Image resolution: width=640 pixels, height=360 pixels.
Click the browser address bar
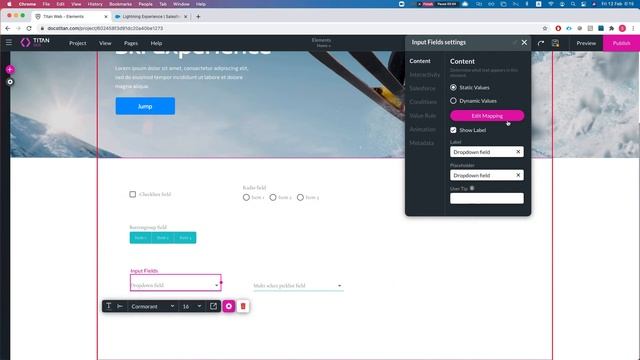286,28
